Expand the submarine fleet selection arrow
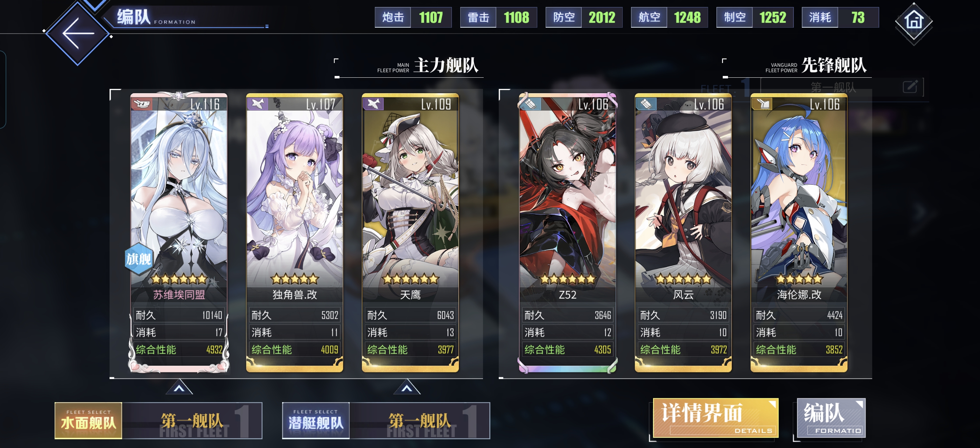The height and width of the screenshot is (448, 980). [x=407, y=387]
